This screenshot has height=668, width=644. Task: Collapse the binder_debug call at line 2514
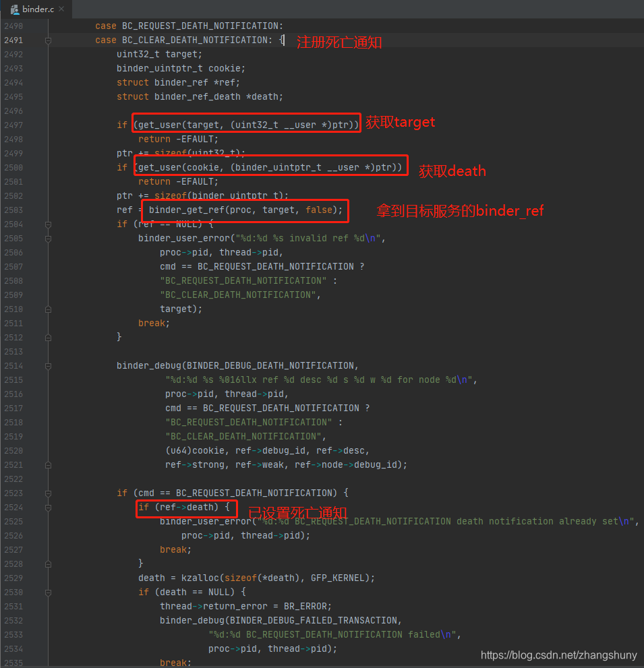[48, 366]
